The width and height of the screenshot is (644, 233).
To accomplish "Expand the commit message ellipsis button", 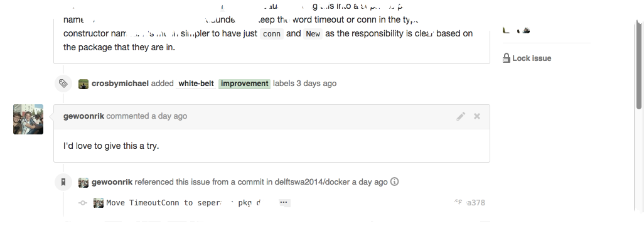I will click(x=284, y=203).
